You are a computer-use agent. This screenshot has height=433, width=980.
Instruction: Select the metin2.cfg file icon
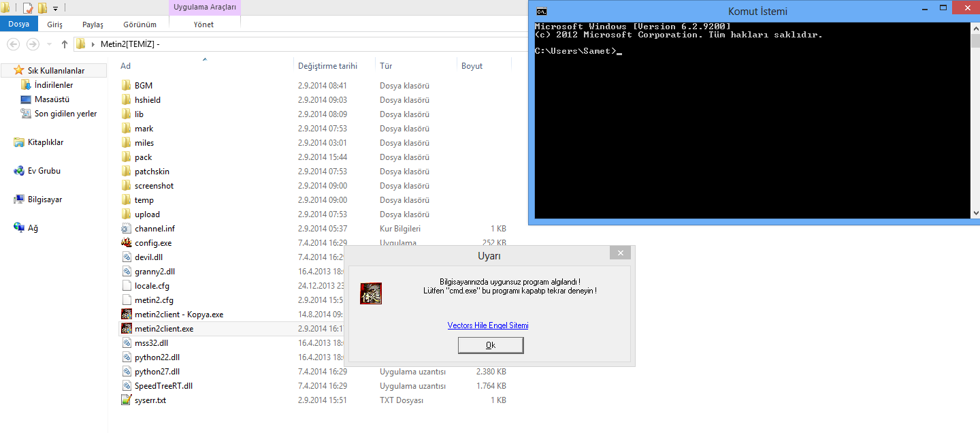tap(126, 300)
